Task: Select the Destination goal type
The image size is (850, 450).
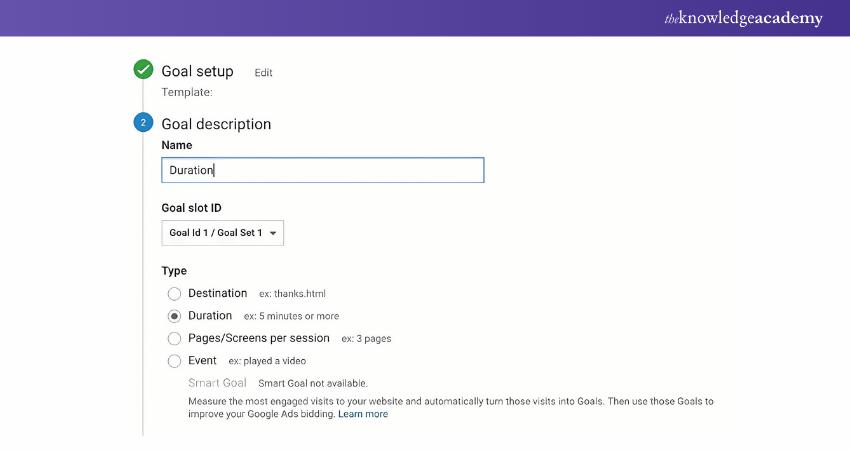Action: (x=175, y=294)
